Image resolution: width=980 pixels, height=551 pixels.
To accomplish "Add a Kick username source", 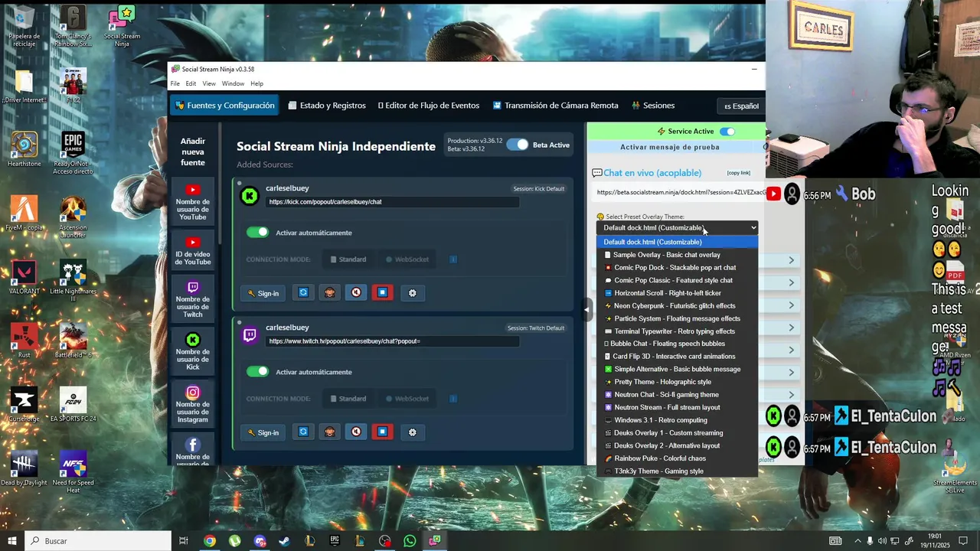I will (x=193, y=351).
